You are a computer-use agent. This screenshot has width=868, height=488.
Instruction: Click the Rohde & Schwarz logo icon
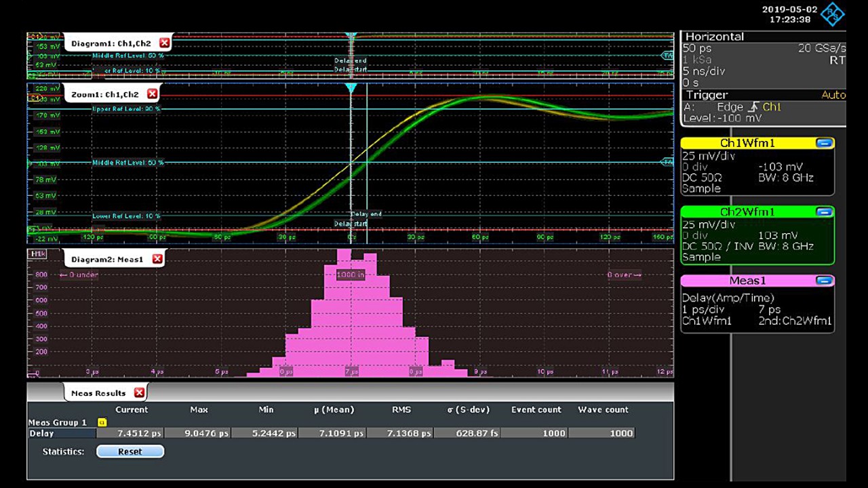point(832,14)
